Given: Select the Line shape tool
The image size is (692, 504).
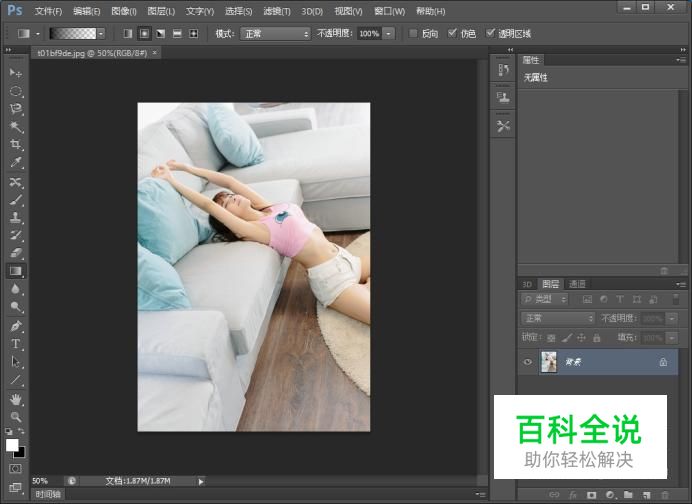Looking at the screenshot, I should click(x=16, y=380).
